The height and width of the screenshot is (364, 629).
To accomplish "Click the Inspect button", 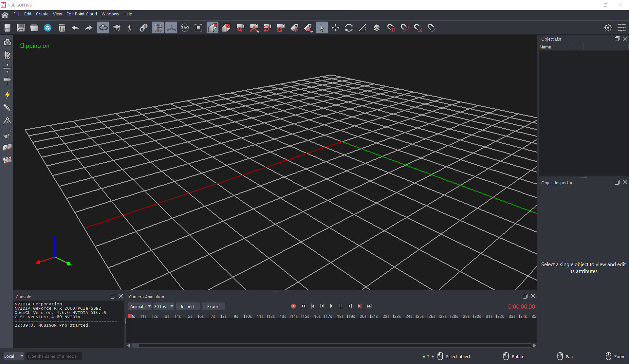I will pyautogui.click(x=188, y=306).
